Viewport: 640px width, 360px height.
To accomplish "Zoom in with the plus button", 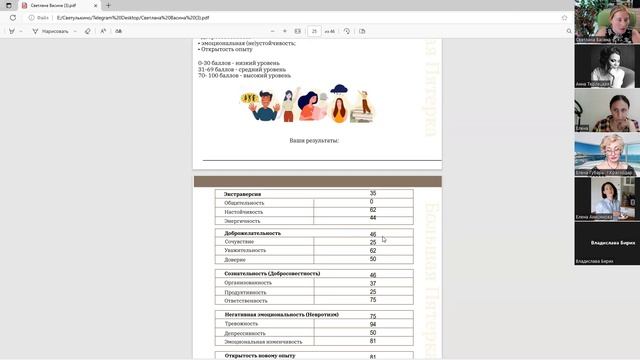I will click(285, 31).
